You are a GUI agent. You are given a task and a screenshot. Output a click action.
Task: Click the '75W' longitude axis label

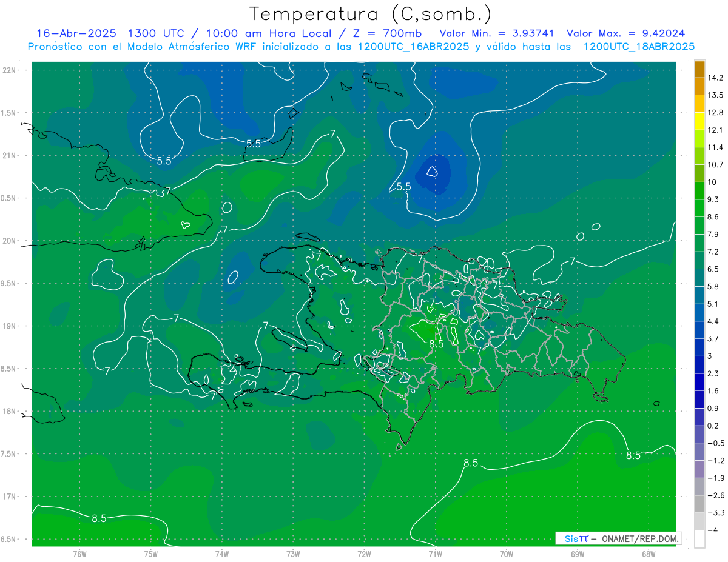pyautogui.click(x=151, y=554)
